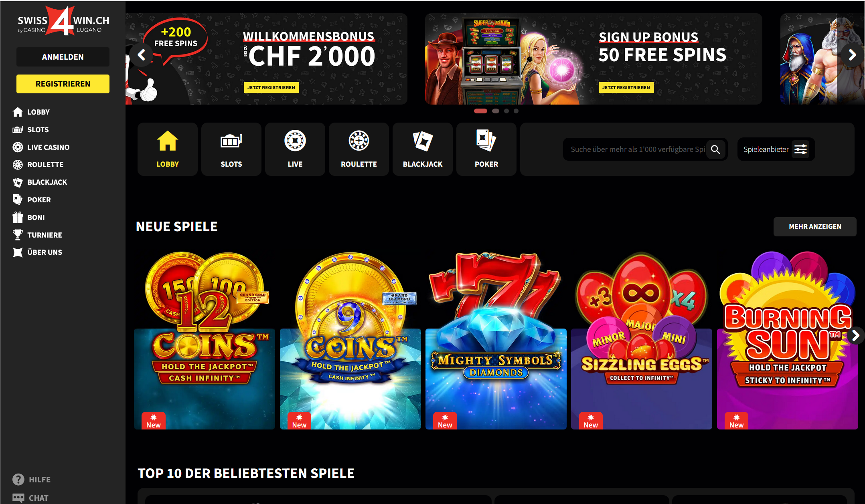The image size is (865, 504).
Task: Show next banner with right arrow
Action: coord(852,55)
